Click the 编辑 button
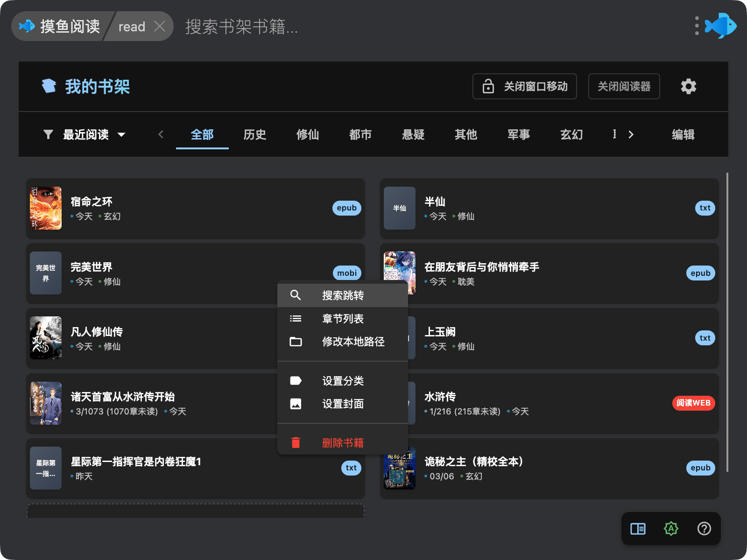This screenshot has height=560, width=747. tap(683, 134)
